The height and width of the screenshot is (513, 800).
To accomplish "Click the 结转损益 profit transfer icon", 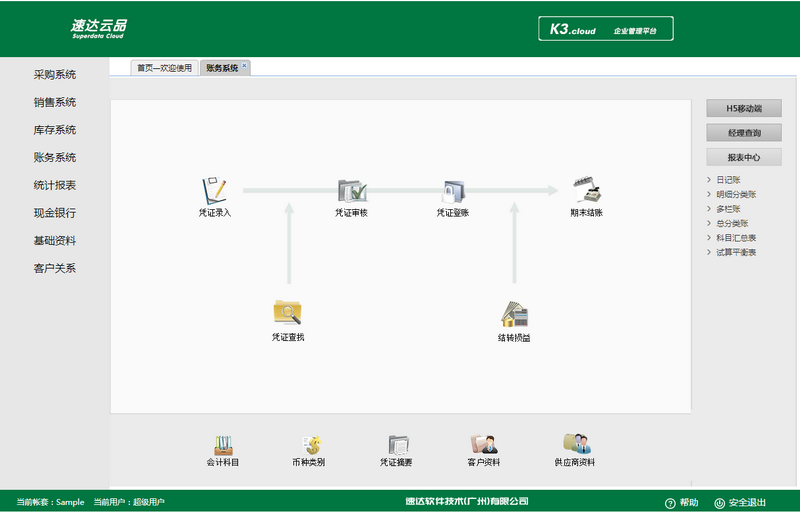I will pos(514,314).
